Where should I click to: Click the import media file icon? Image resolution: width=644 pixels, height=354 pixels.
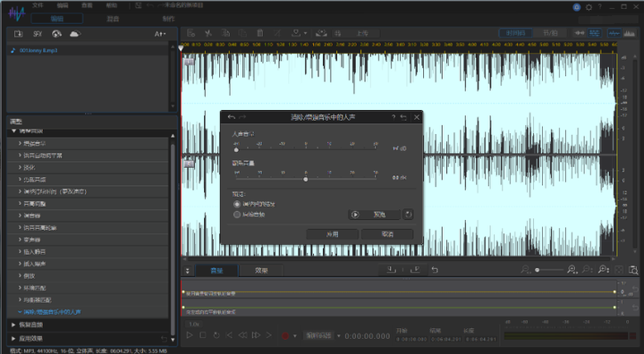(x=18, y=34)
